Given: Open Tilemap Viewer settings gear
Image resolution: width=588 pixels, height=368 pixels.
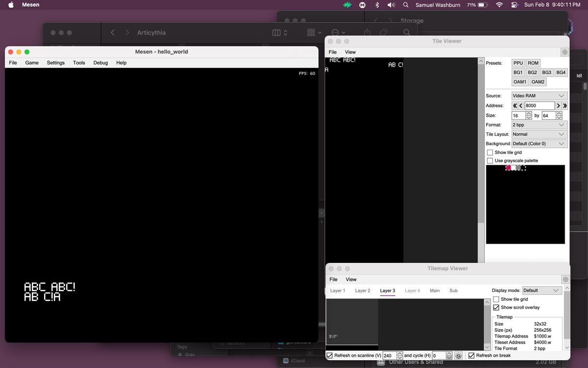Looking at the screenshot, I should click(x=565, y=279).
